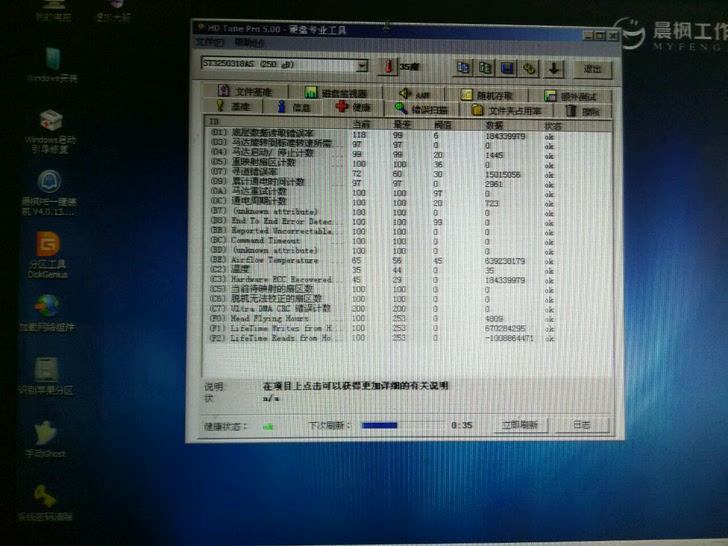Open the ST3250318AS drive dropdown
Screen dimensions: 728x546
(x=362, y=65)
